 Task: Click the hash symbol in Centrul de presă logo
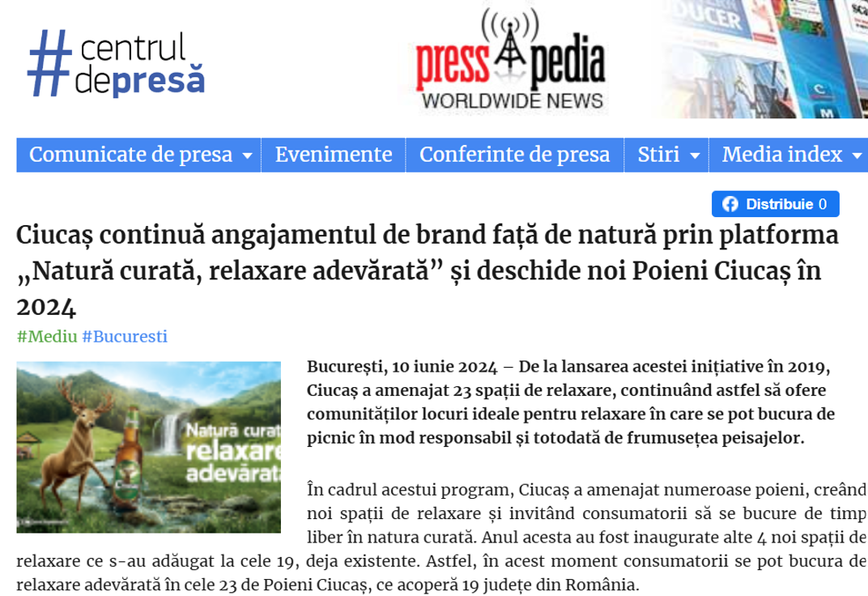pyautogui.click(x=50, y=62)
